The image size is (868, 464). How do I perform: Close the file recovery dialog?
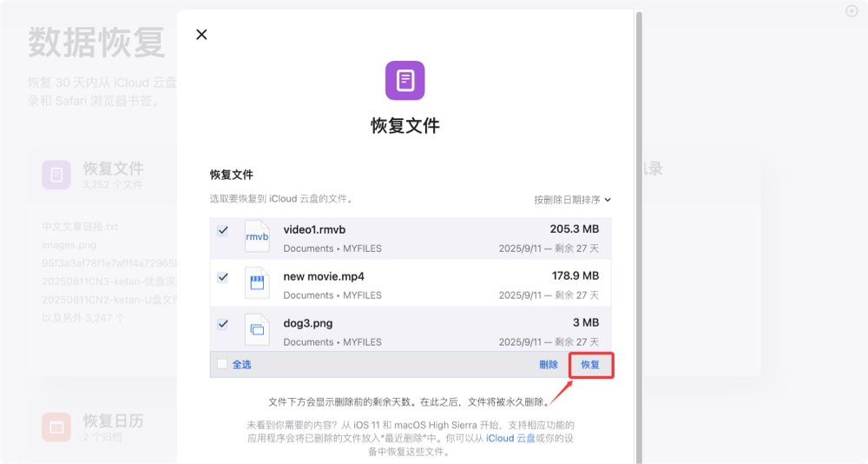coord(201,35)
